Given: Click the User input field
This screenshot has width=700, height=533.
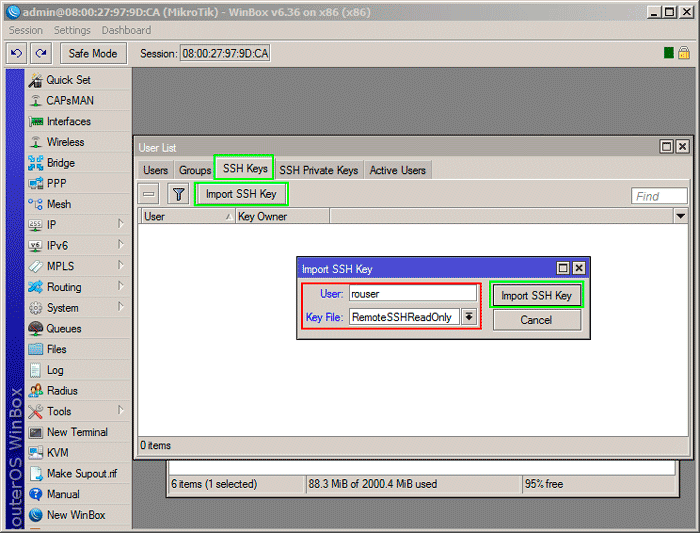Looking at the screenshot, I should 412,294.
